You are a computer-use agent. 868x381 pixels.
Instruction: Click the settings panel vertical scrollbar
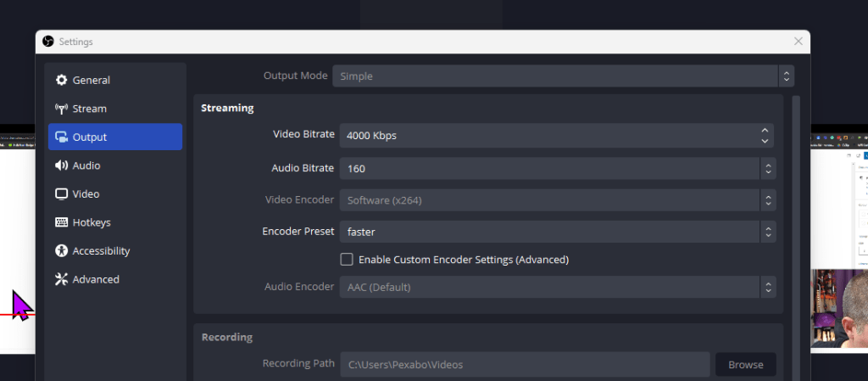pos(796,238)
